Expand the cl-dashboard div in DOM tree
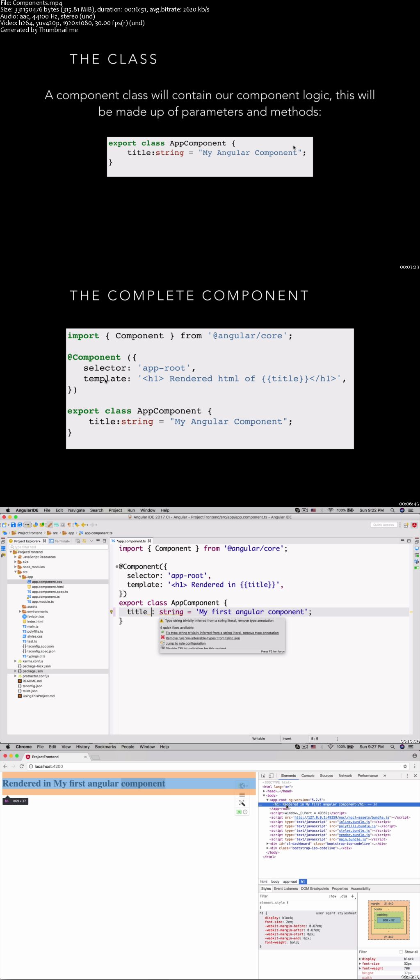The height and width of the screenshot is (980, 420). (267, 844)
